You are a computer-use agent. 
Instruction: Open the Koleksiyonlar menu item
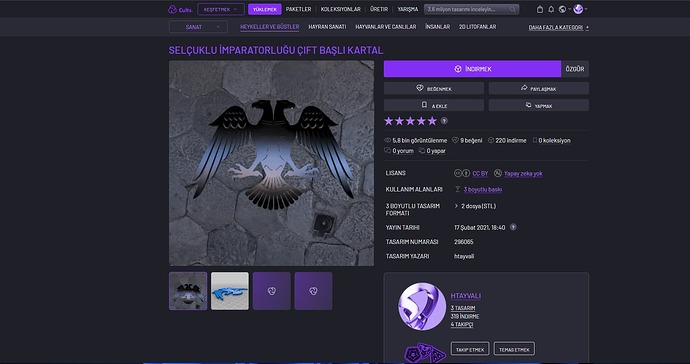pyautogui.click(x=341, y=9)
